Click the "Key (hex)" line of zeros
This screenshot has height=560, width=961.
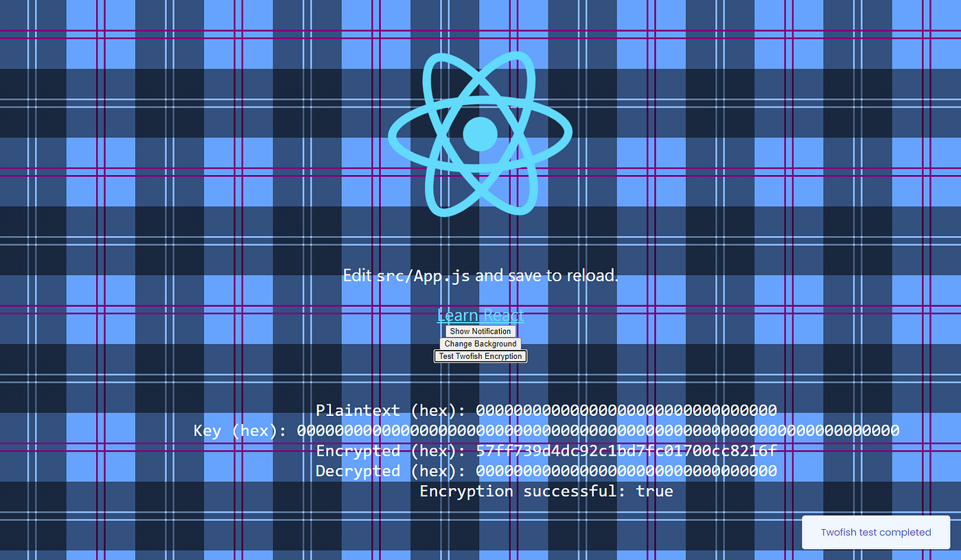pyautogui.click(x=546, y=430)
